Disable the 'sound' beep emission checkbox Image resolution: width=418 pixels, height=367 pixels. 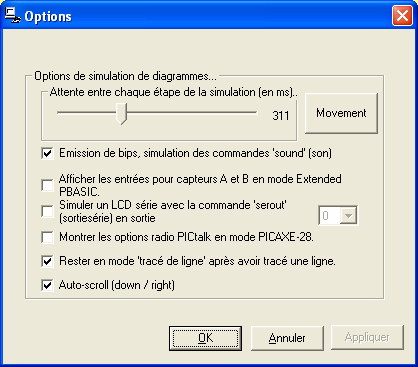point(47,153)
